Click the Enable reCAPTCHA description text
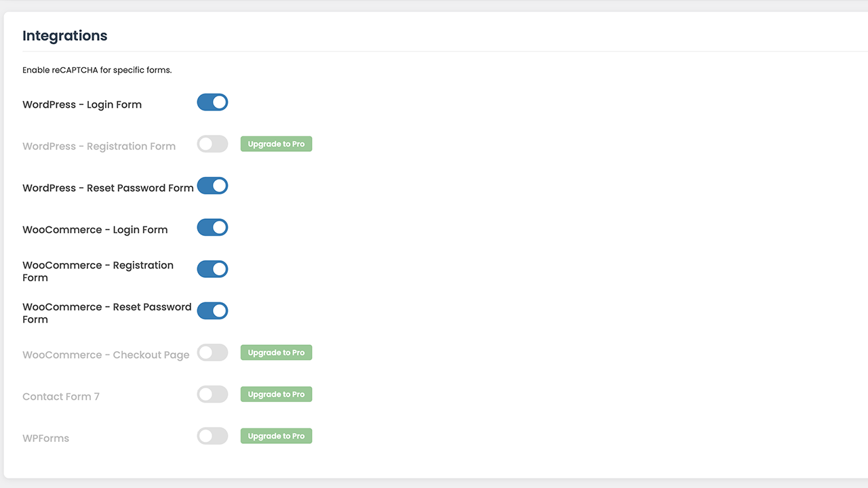The height and width of the screenshot is (488, 868). (x=97, y=70)
